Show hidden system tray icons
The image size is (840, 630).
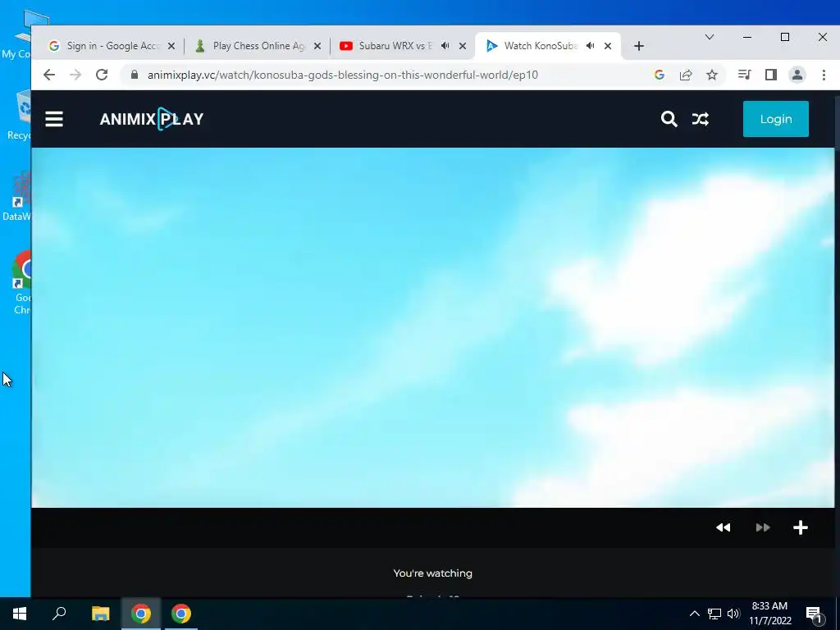(694, 614)
